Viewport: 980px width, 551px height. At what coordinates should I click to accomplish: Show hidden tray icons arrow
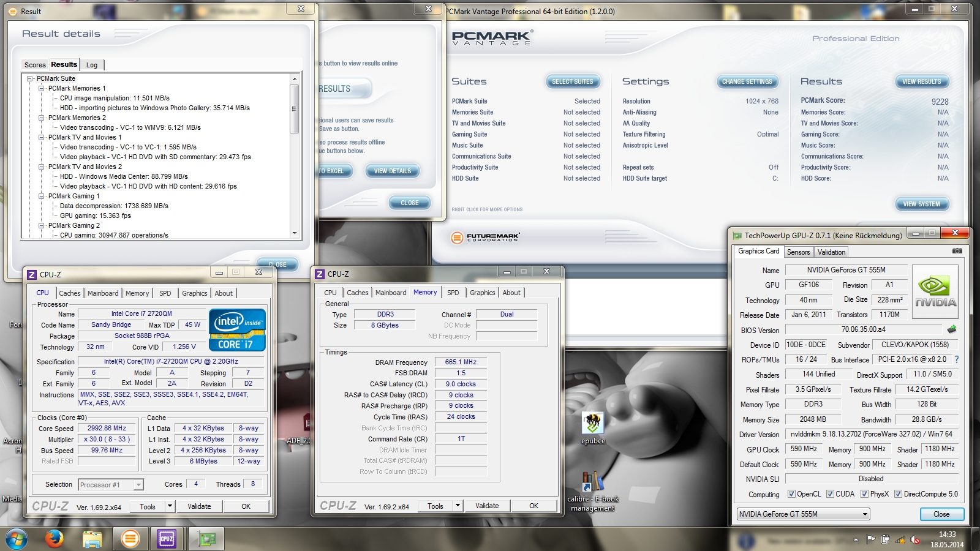[x=856, y=539]
